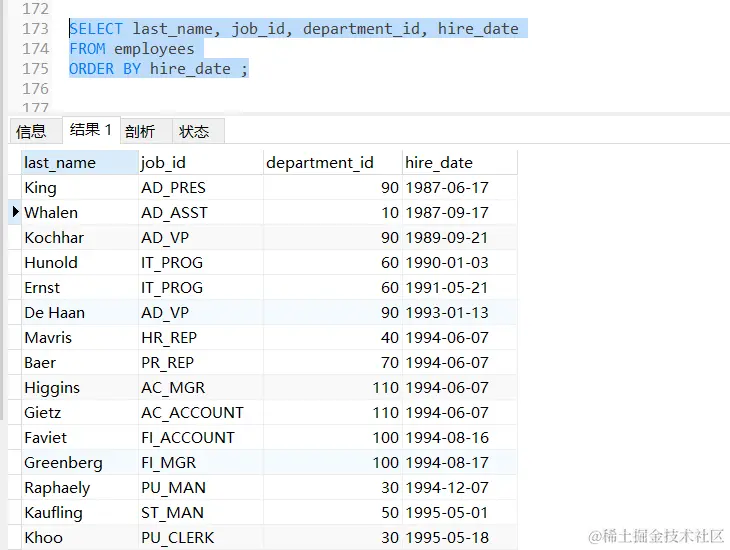Select the 结果 1 tab
The width and height of the screenshot is (730, 550).
point(91,129)
